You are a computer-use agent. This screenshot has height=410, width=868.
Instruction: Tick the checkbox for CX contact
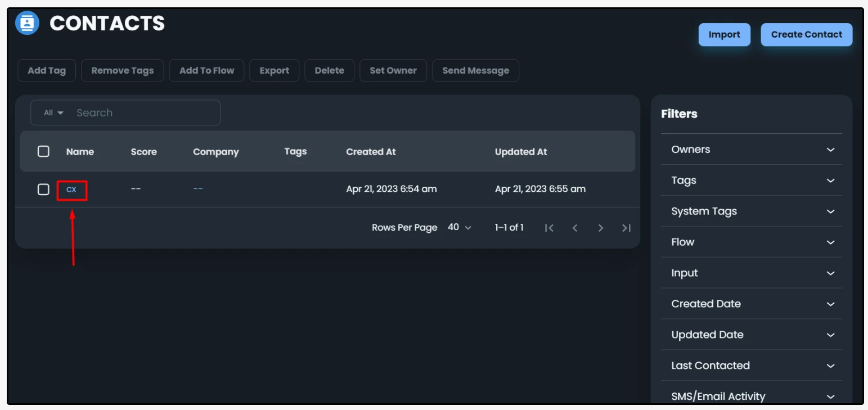coord(43,190)
